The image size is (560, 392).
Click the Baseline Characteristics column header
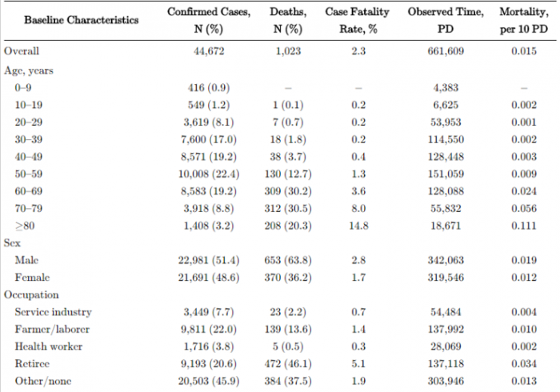click(x=69, y=18)
